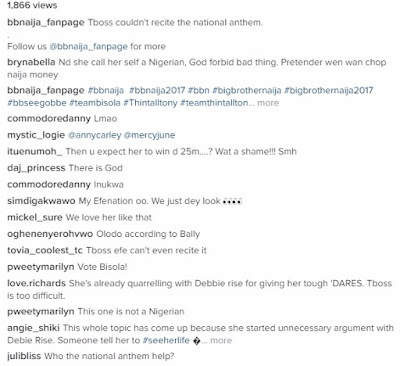Expand angie_shiki's comment with more
This screenshot has width=400, height=366.
(221, 340)
